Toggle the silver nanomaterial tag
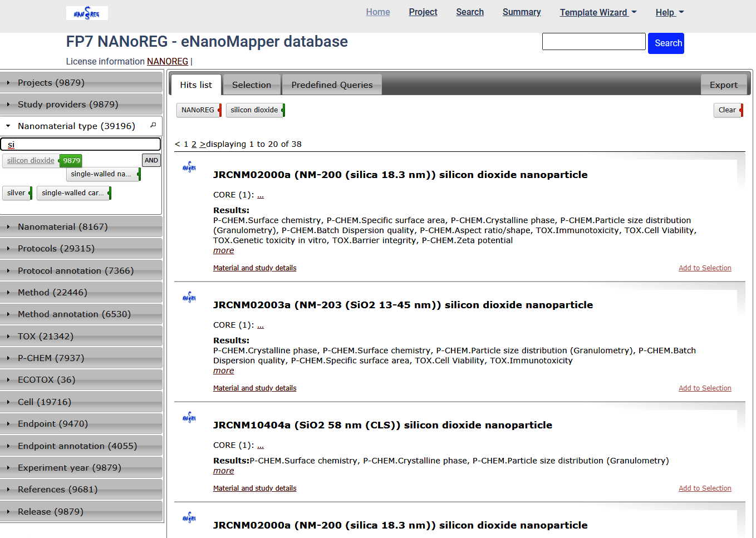The height and width of the screenshot is (538, 756). point(16,193)
